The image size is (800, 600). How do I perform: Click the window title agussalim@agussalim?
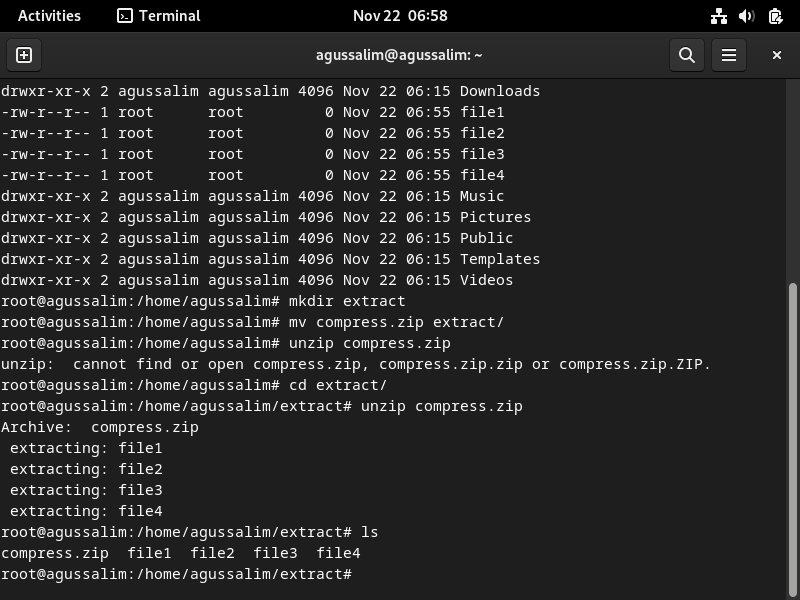(399, 55)
